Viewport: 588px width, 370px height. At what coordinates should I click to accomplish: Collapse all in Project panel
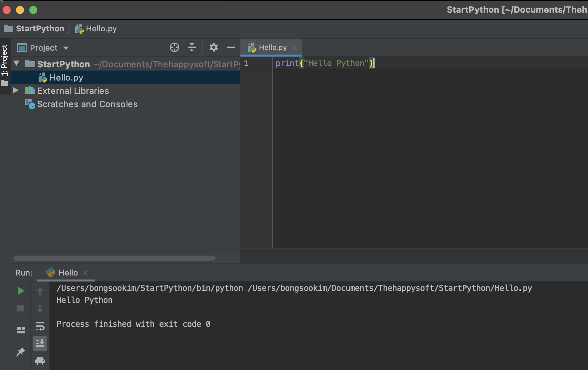click(x=192, y=48)
